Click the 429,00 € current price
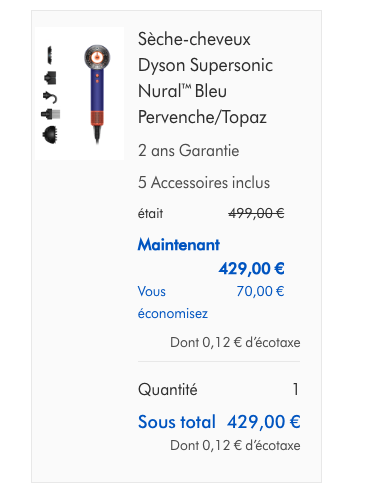Viewport: 385px width, 502px height. [x=251, y=268]
